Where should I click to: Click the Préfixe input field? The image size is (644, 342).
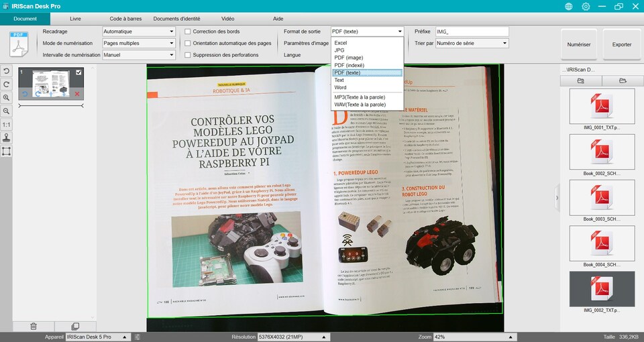(x=472, y=32)
